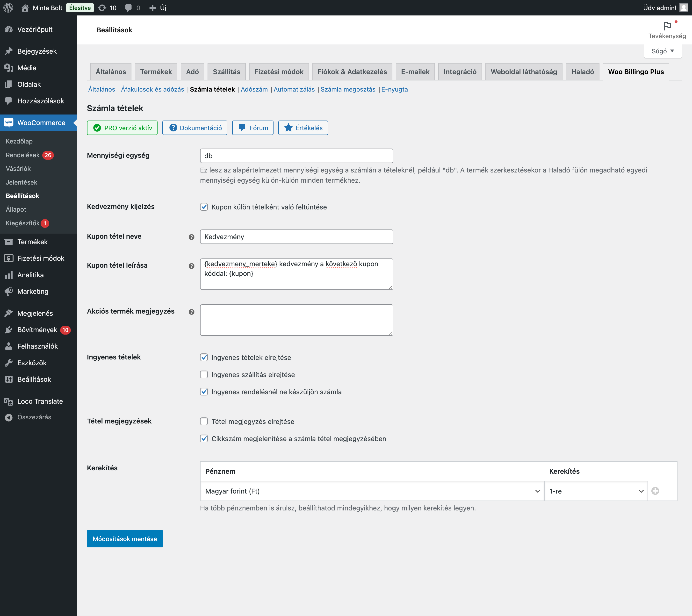
Task: Open Tevékenység flag icon
Action: click(x=667, y=26)
